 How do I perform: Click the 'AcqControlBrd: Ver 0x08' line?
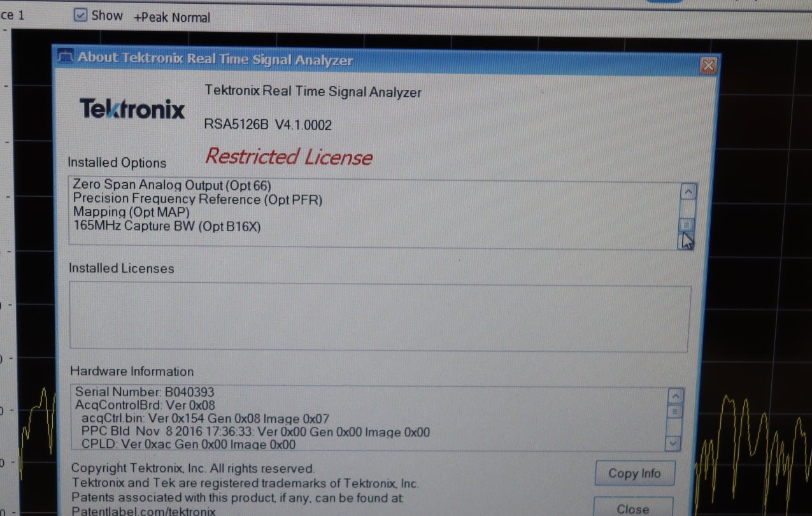[145, 405]
